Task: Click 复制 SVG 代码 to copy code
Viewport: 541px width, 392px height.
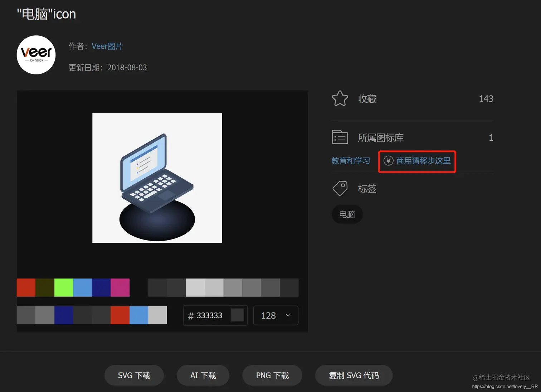Action: pyautogui.click(x=354, y=375)
